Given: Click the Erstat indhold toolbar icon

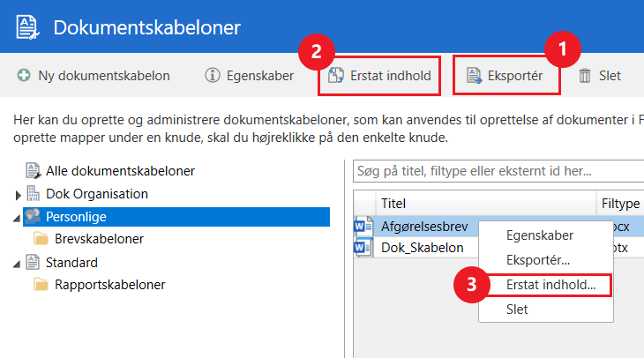Looking at the screenshot, I should (x=336, y=76).
